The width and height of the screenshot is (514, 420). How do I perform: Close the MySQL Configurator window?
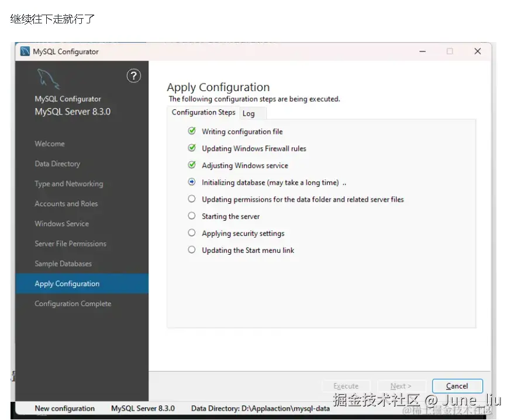[x=478, y=51]
